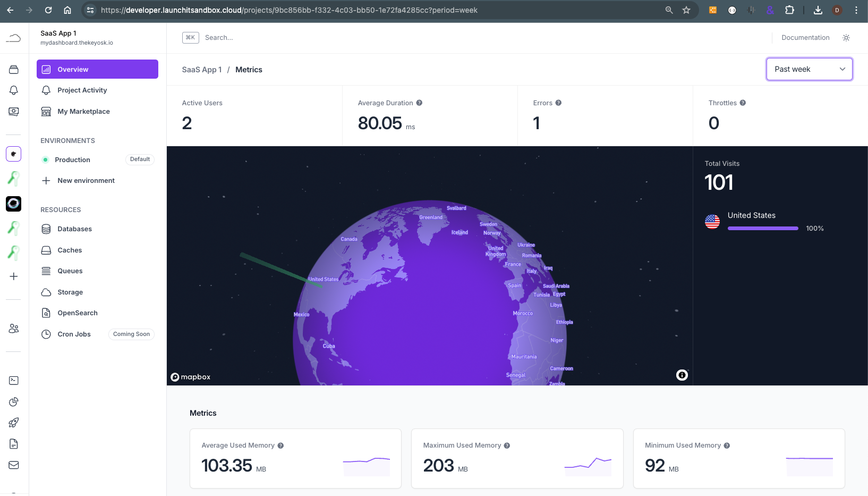Click the plus icon to add a new app

14,276
